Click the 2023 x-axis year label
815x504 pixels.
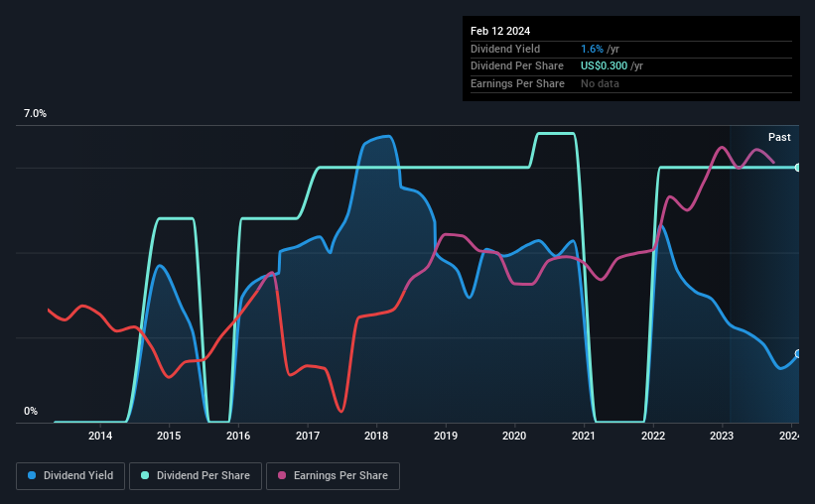(722, 436)
